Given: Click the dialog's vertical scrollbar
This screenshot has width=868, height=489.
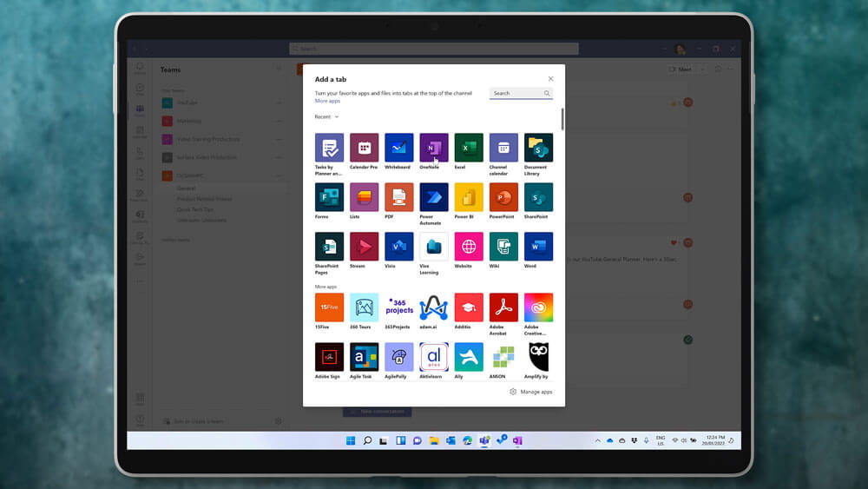Looking at the screenshot, I should click(562, 119).
